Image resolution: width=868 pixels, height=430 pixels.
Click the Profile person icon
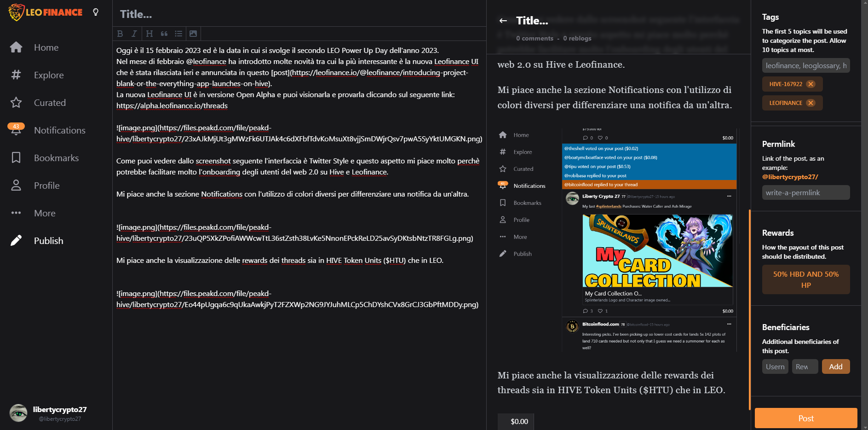tap(16, 185)
